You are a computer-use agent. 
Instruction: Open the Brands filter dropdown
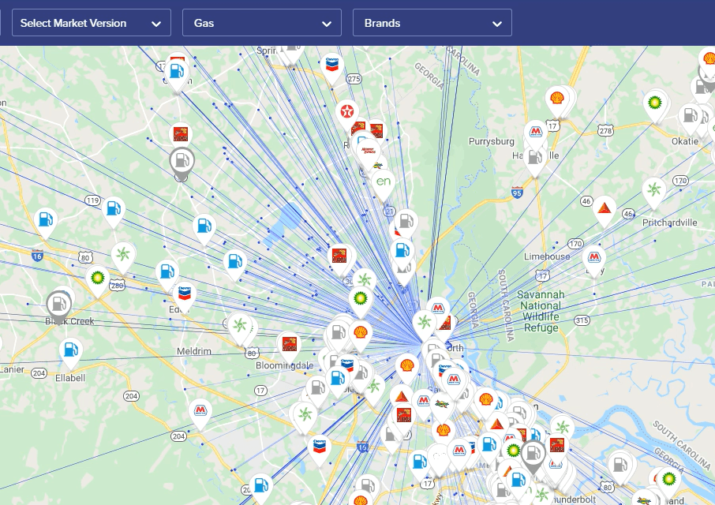[x=432, y=23]
